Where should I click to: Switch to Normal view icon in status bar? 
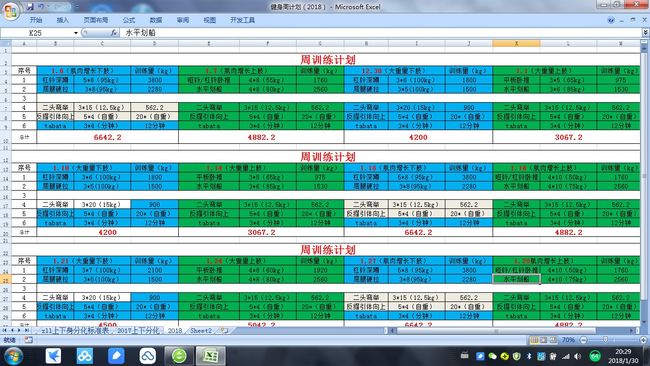pyautogui.click(x=534, y=340)
